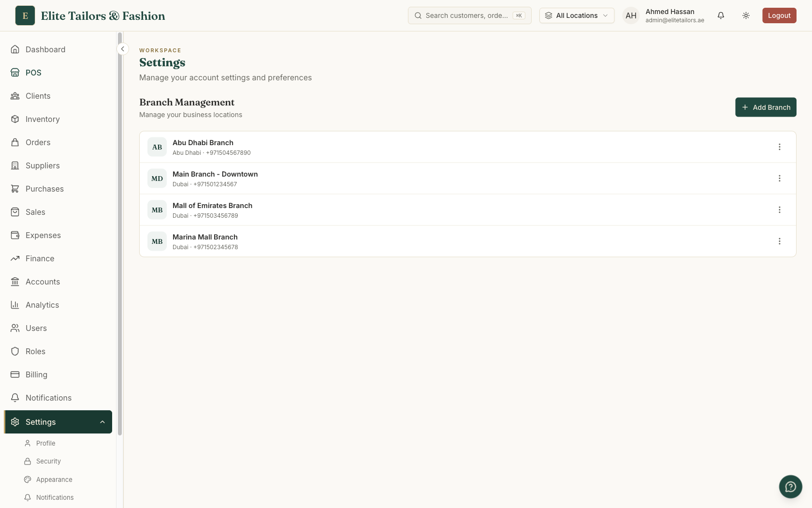Click the POS storefront icon

coord(15,73)
